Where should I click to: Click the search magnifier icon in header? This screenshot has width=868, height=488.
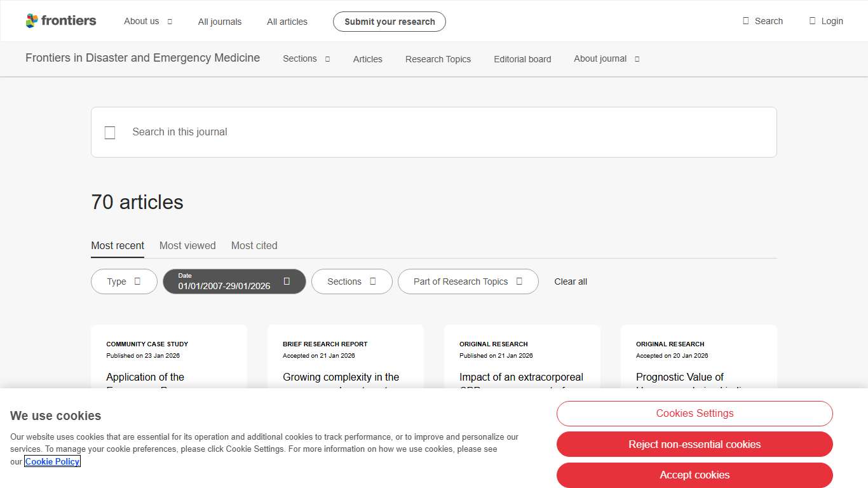pos(746,21)
